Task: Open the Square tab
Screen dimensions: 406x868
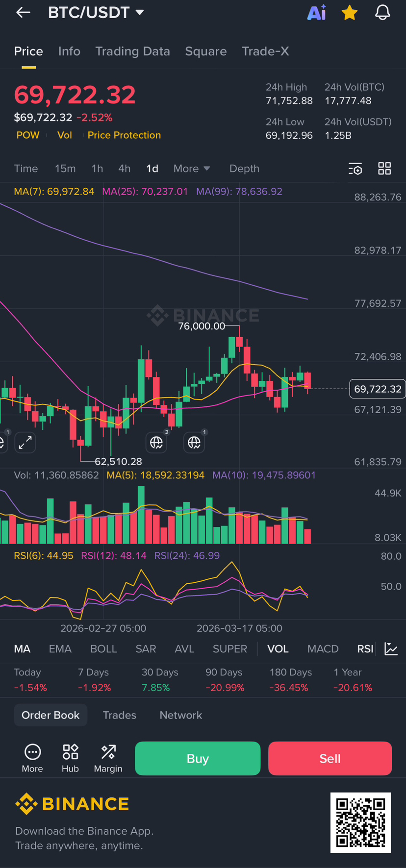Action: 205,51
